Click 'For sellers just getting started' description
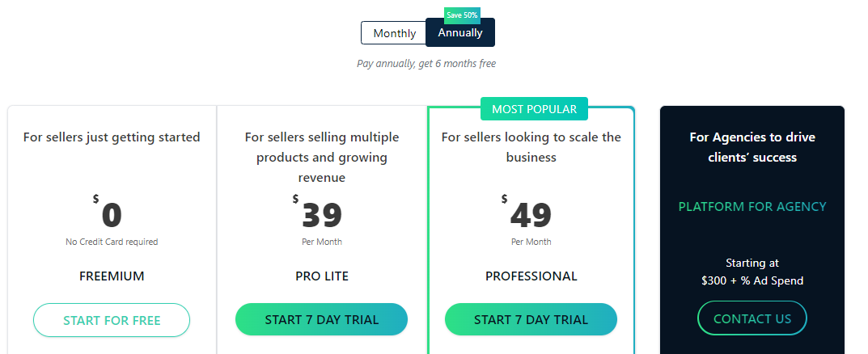 tap(112, 137)
